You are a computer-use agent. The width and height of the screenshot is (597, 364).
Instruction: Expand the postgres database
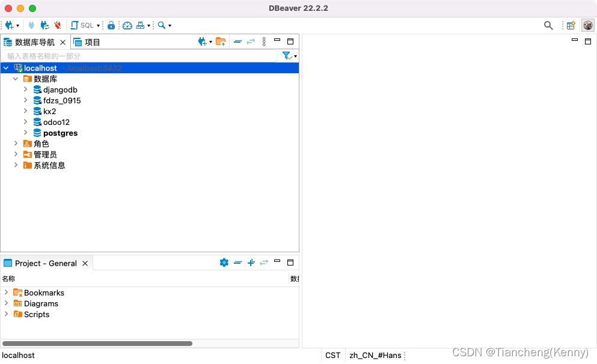pyautogui.click(x=25, y=132)
